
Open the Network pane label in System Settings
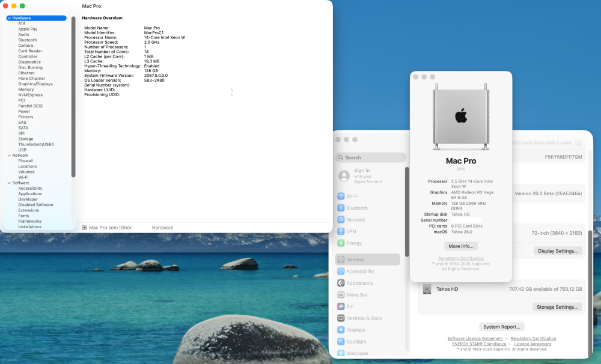355,220
